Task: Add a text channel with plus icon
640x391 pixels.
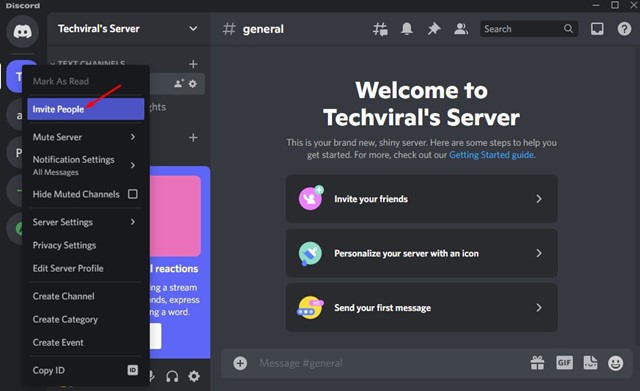Action: point(193,64)
